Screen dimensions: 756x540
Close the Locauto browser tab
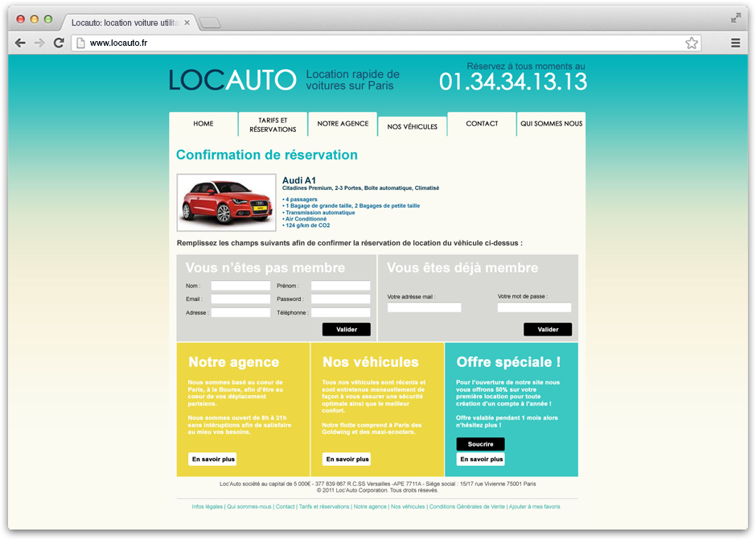click(x=187, y=23)
